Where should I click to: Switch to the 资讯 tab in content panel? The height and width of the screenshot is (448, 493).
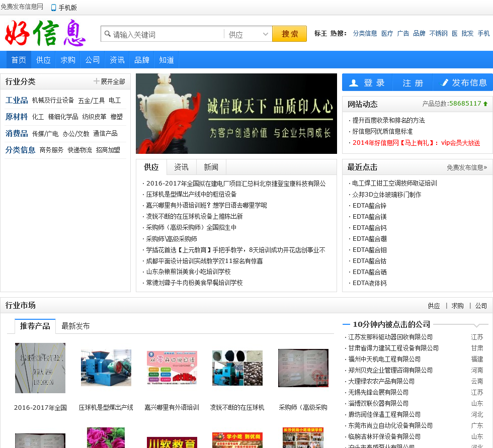182,167
